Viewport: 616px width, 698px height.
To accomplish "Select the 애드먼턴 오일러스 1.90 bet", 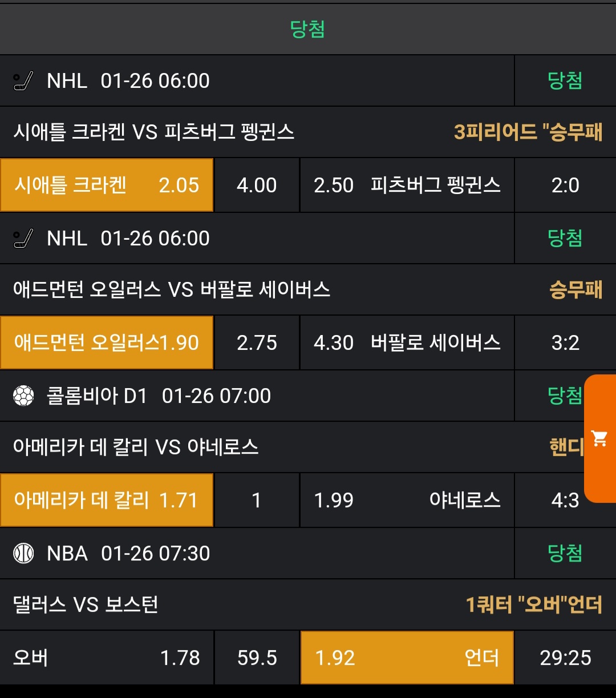I will pyautogui.click(x=107, y=343).
